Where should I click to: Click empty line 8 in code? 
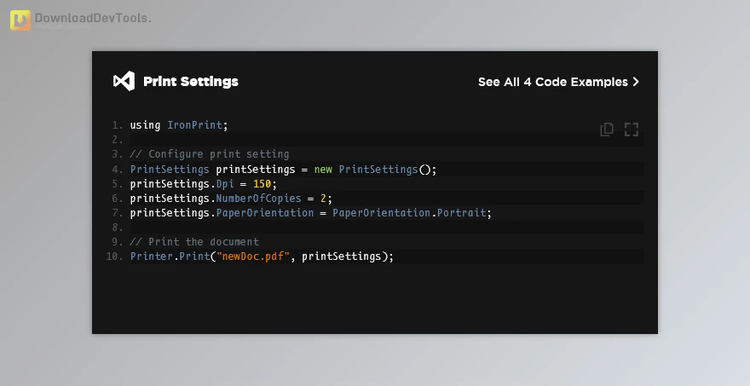(x=386, y=227)
